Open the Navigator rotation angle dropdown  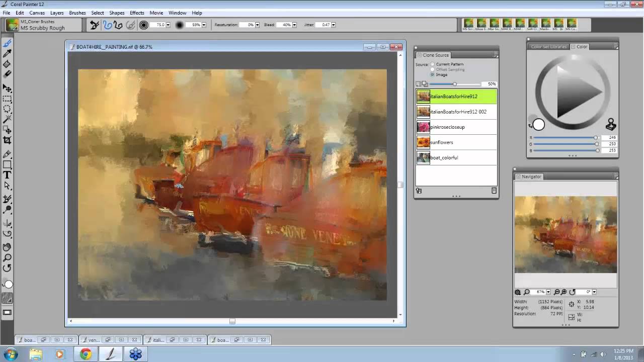coord(594,292)
